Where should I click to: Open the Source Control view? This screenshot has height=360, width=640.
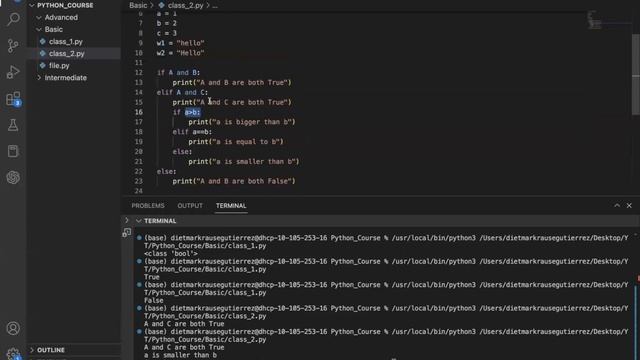coord(13,45)
